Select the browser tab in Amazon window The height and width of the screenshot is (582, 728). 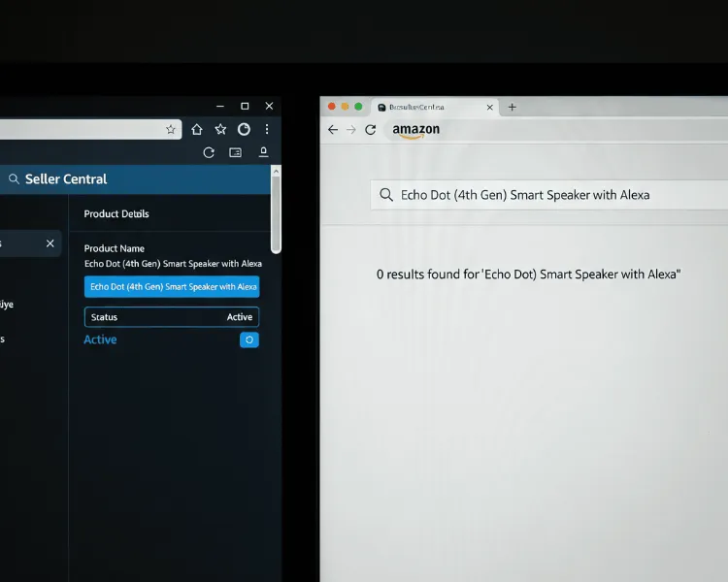tap(434, 108)
